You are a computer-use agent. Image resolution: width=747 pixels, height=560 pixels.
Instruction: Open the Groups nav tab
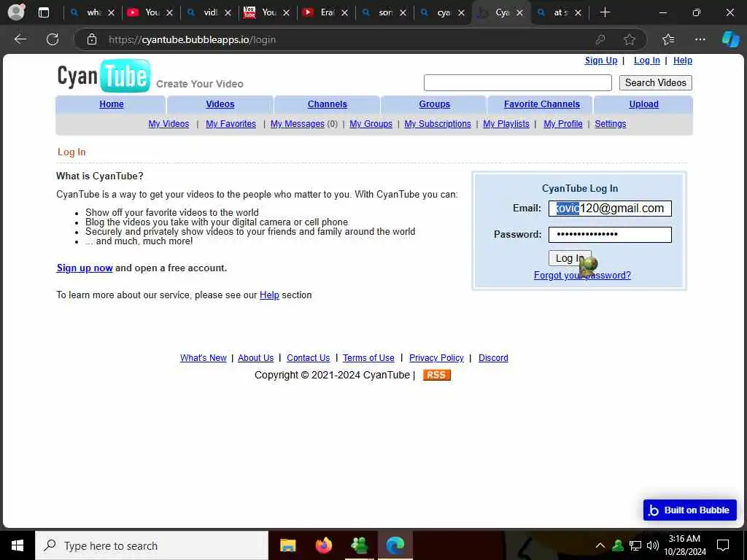coord(435,104)
